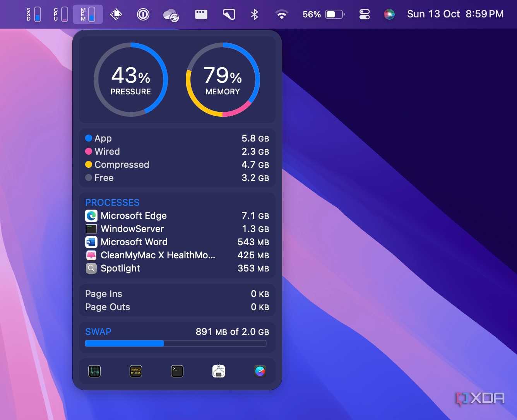Select the WindowServer process row
This screenshot has height=420, width=517.
[x=177, y=229]
